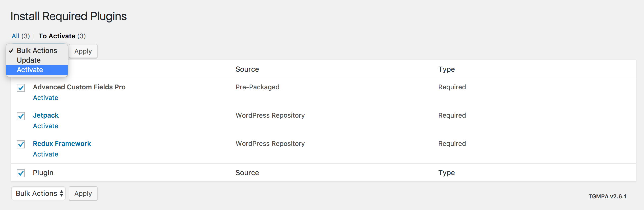Select the To Activate (3) filter
The image size is (644, 210).
pyautogui.click(x=62, y=36)
